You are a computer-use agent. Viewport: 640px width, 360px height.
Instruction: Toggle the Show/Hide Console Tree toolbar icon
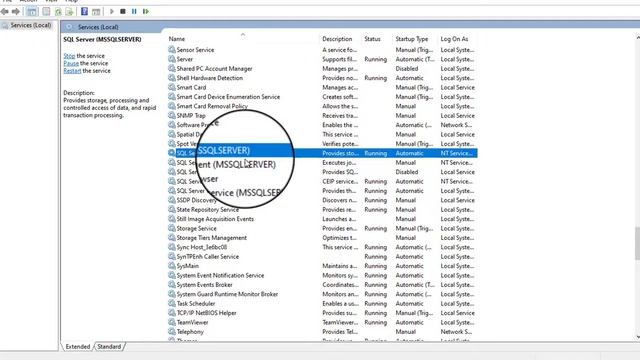point(31,11)
